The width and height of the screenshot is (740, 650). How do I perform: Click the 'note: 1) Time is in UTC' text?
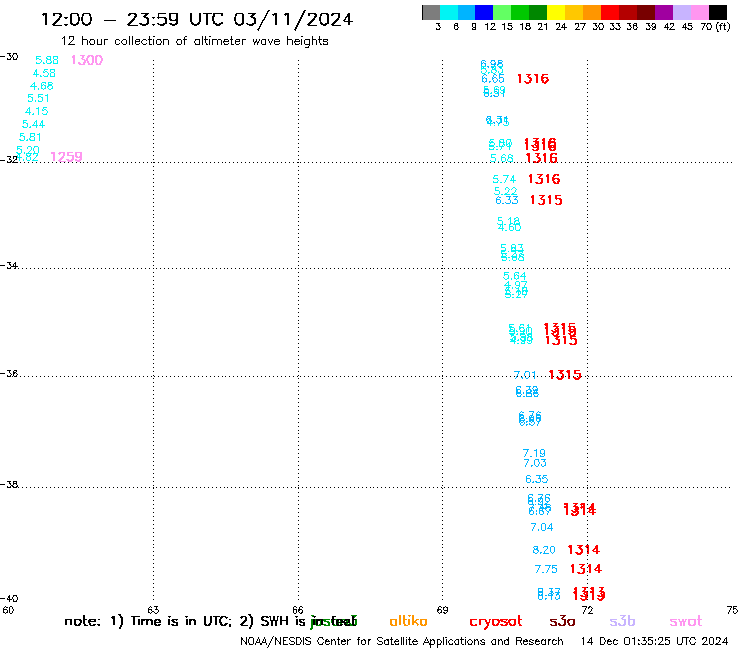(148, 621)
